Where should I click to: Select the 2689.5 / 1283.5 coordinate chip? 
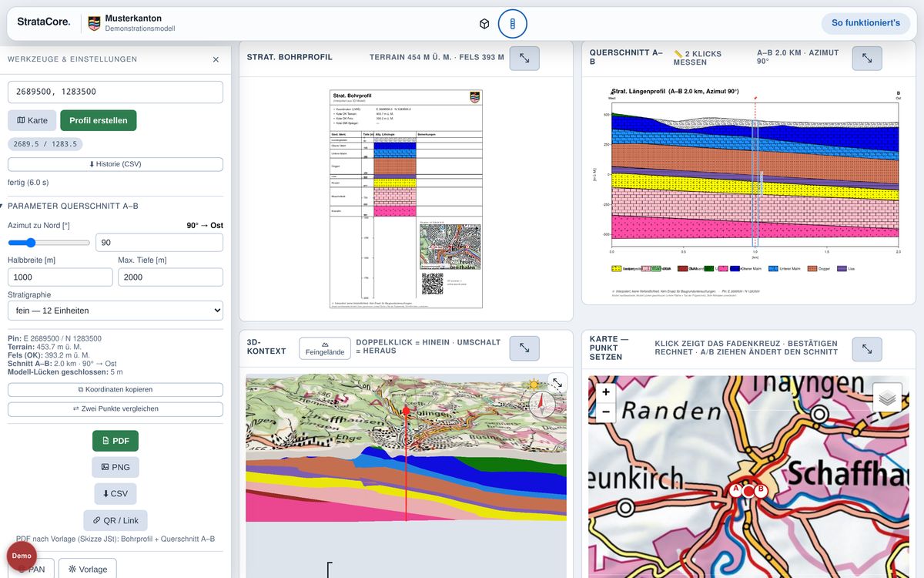(x=45, y=144)
